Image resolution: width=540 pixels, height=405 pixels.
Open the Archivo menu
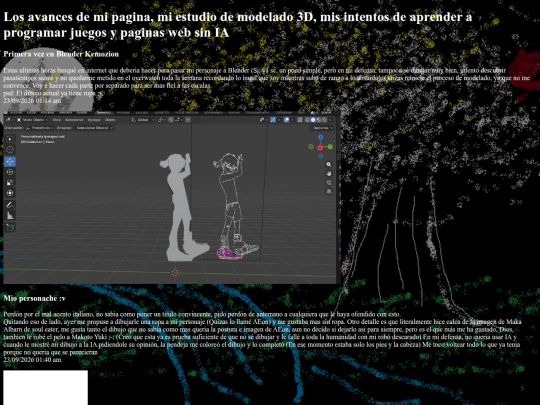(x=15, y=112)
